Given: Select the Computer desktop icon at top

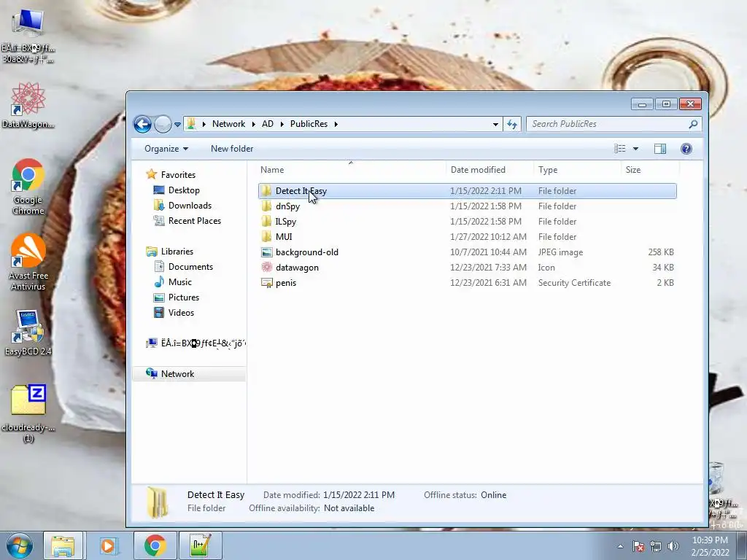Looking at the screenshot, I should pos(28,36).
